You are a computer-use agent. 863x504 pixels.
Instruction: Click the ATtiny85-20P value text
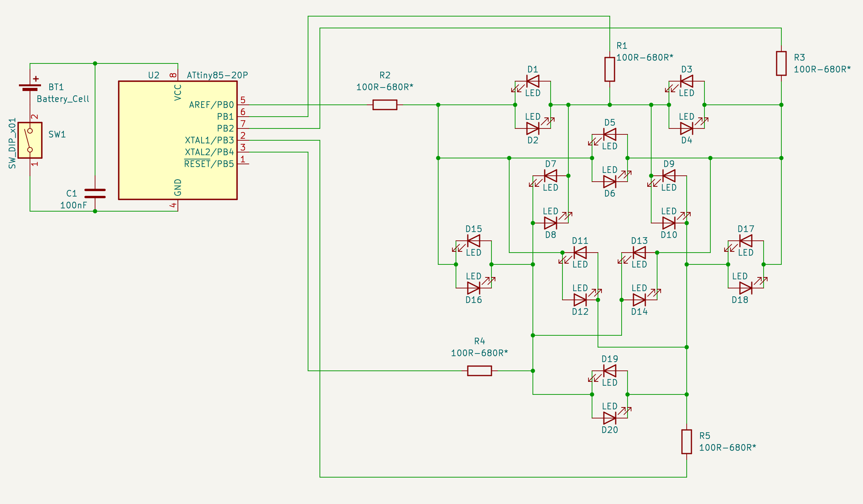217,75
